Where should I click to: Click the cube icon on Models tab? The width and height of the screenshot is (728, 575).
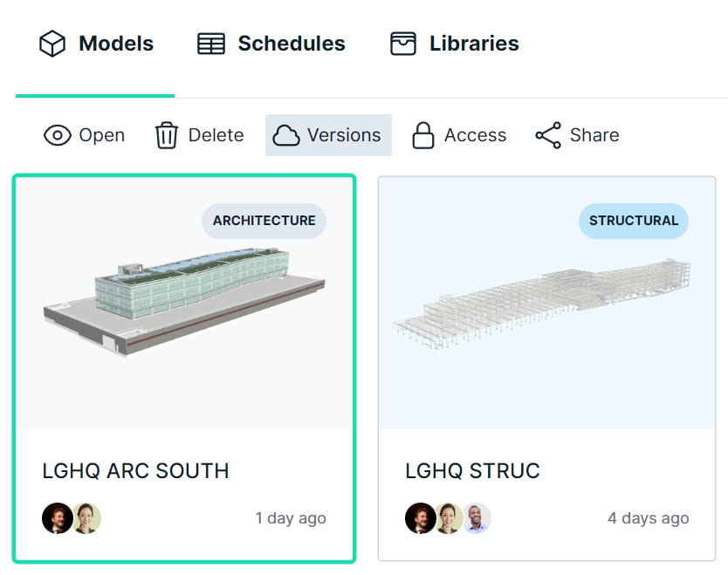(x=53, y=44)
